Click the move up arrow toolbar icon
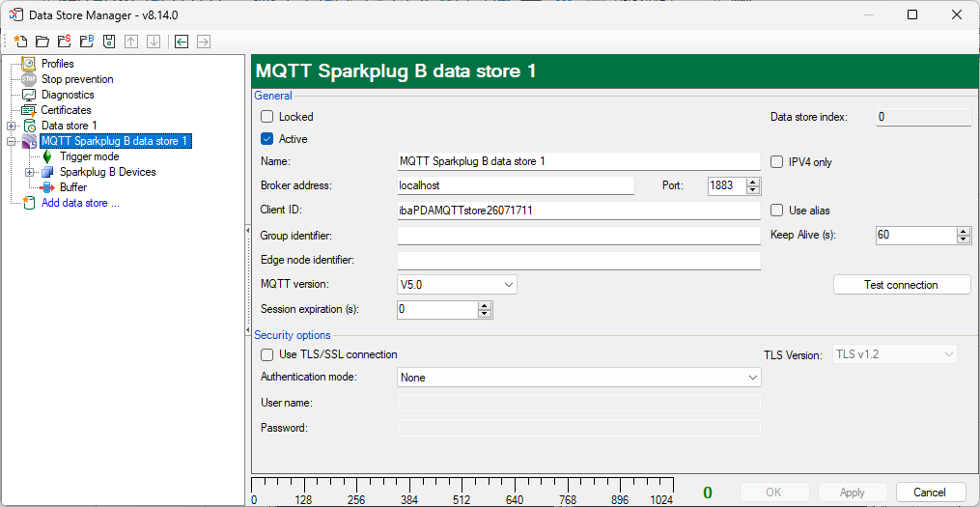This screenshot has height=507, width=980. click(130, 42)
